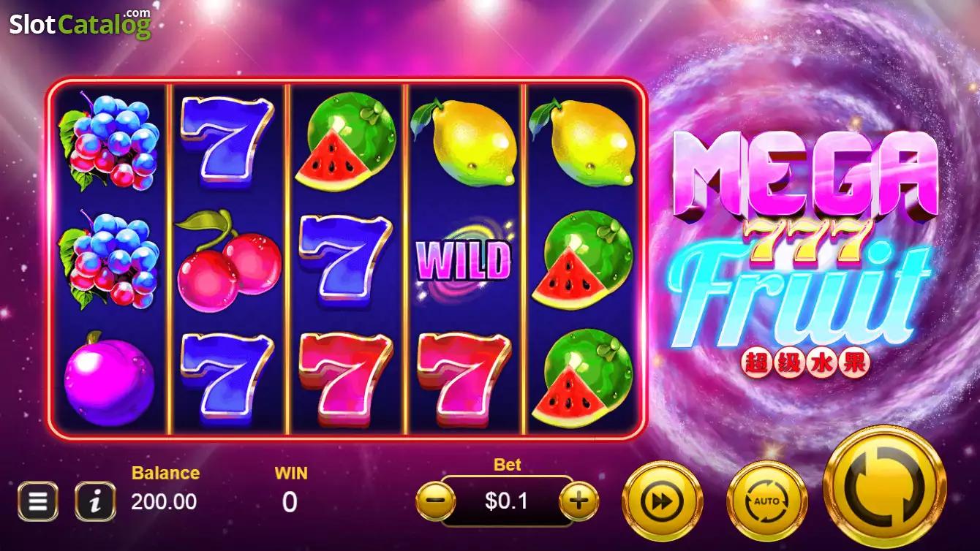Click the WIN value display
This screenshot has width=980, height=551.
[290, 501]
